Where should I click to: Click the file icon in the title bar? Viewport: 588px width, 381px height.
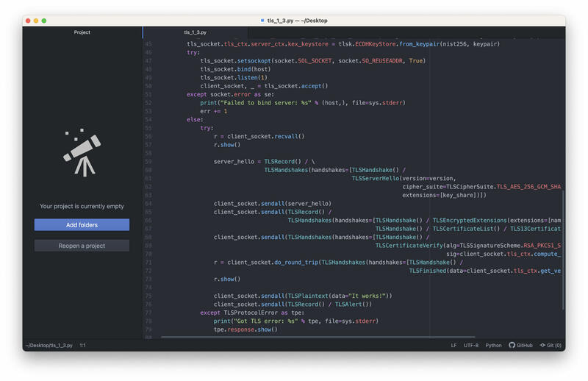263,21
